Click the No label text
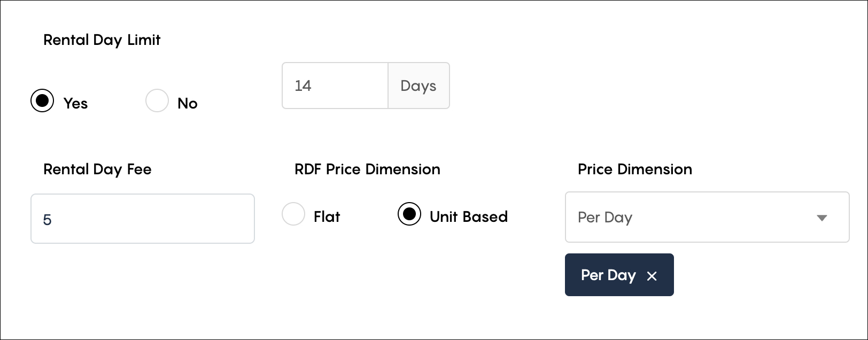 click(188, 104)
